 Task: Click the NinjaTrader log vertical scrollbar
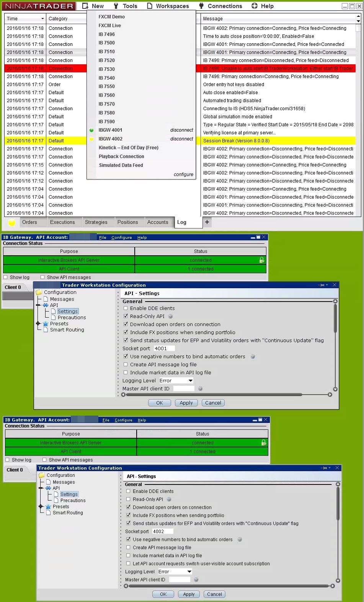coord(358,28)
